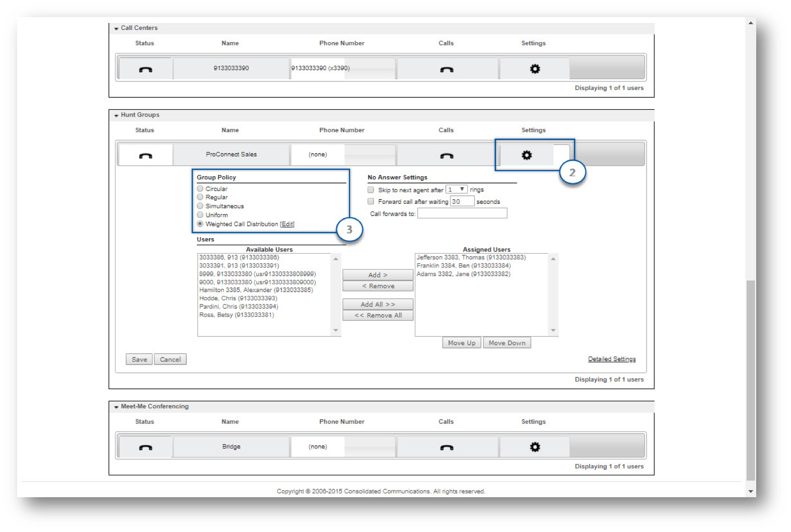Click the Available Users list scroll up arrow
The height and width of the screenshot is (532, 791).
(x=336, y=259)
